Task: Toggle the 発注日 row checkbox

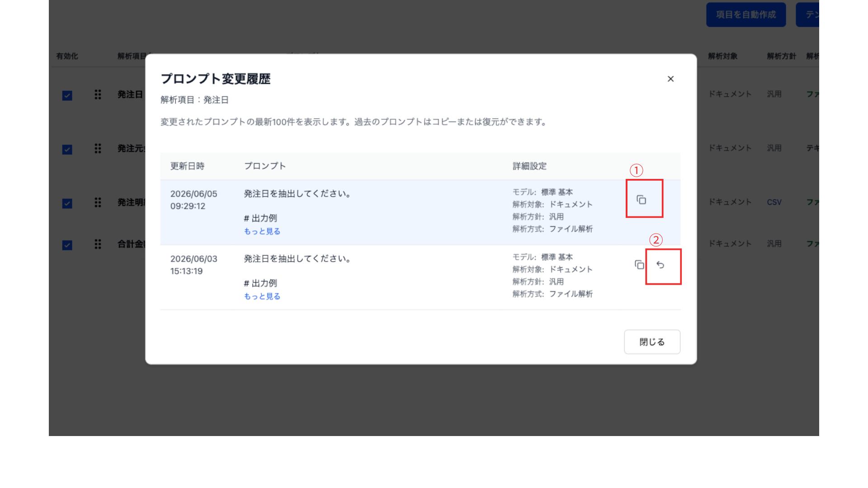Action: coord(67,95)
